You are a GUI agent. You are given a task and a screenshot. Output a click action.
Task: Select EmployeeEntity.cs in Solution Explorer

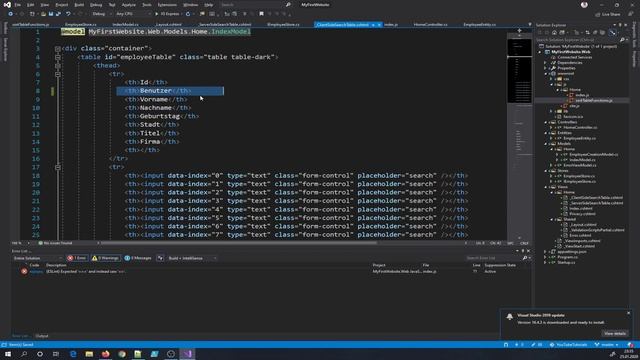pyautogui.click(x=579, y=138)
